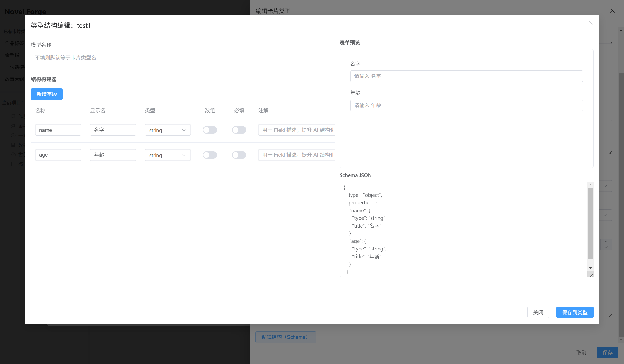Open type dropdown for name row
This screenshot has height=364, width=624.
pos(168,130)
